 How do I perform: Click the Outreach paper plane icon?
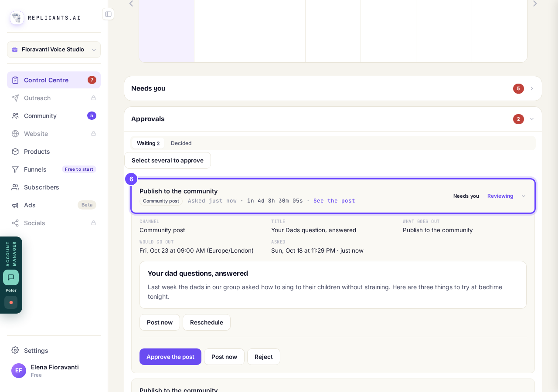pos(15,98)
